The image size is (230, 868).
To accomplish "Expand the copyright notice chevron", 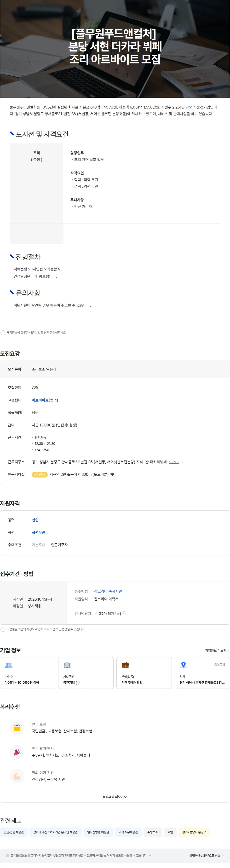I will (x=150, y=856).
